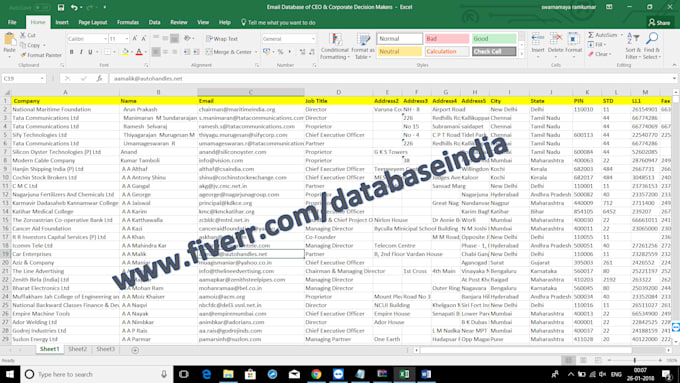Increase font size with larger A icon
Image resolution: width=680 pixels, height=383 pixels.
point(135,39)
